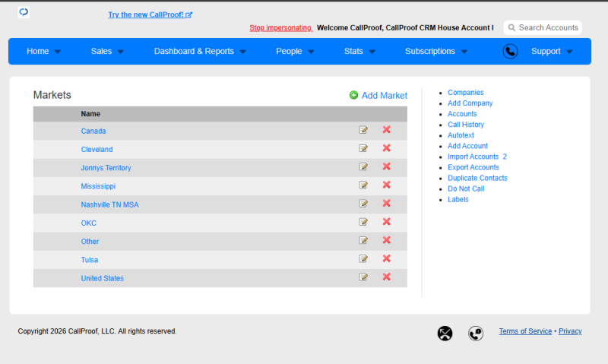The image size is (608, 364).
Task: Edit the OKC market
Action: tap(363, 222)
